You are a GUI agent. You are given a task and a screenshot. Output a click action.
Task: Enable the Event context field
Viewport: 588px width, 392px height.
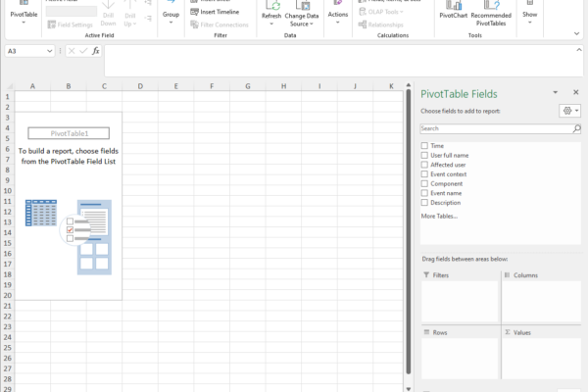pyautogui.click(x=424, y=173)
